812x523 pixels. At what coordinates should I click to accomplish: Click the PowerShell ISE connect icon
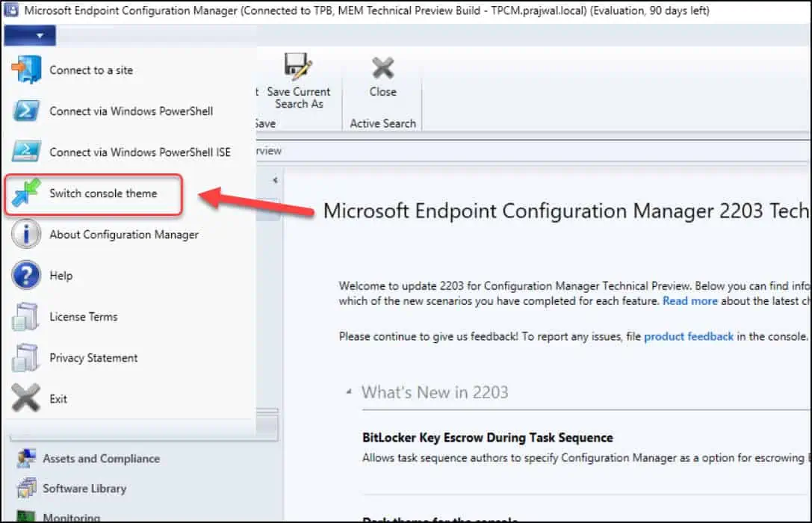(x=26, y=152)
